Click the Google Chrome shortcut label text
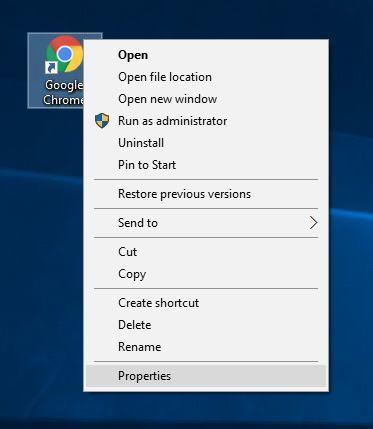The width and height of the screenshot is (373, 429). [x=63, y=92]
